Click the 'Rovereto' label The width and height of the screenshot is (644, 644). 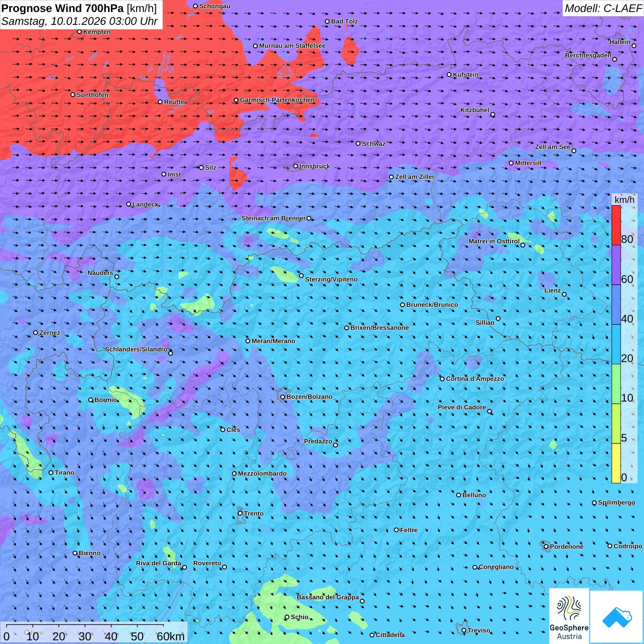point(207,563)
